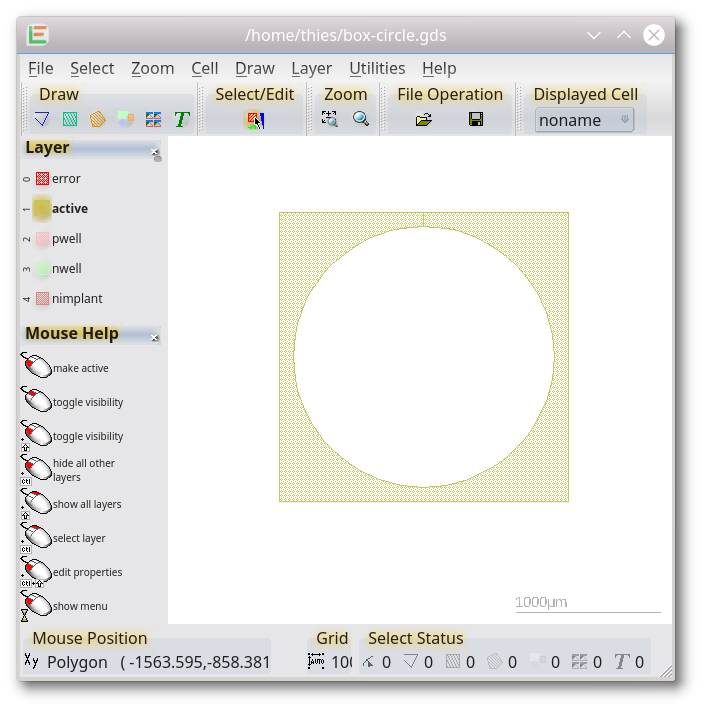
Task: Click the show menu mouse icon
Action: pyautogui.click(x=36, y=605)
